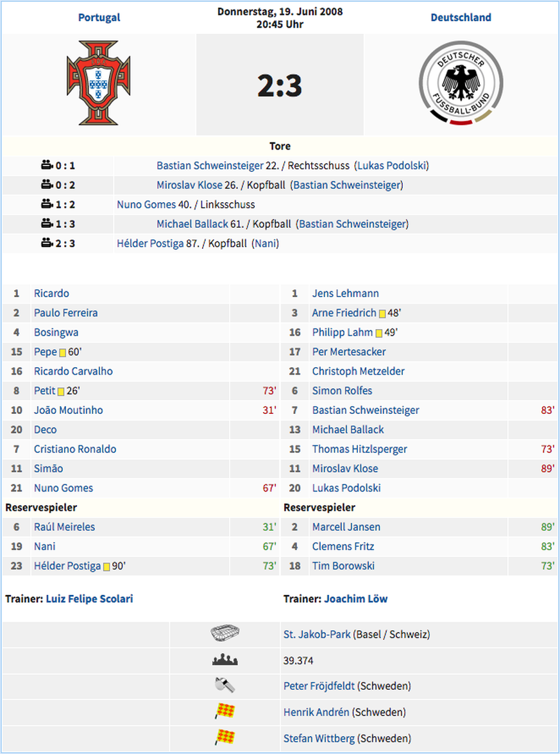The image size is (560, 754).
Task: Click the Lukas Podolski assist link in first goal
Action: pos(392,166)
